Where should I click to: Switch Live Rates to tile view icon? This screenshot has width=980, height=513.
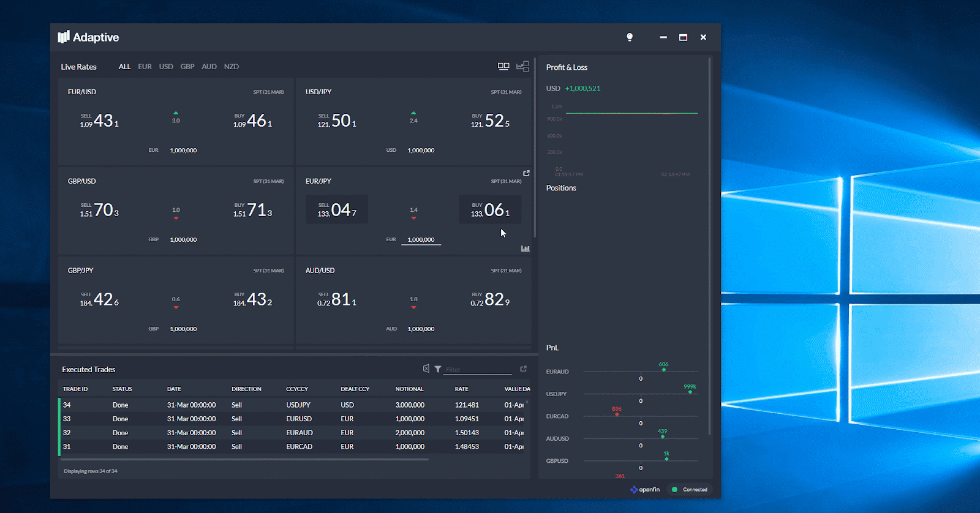pos(503,66)
